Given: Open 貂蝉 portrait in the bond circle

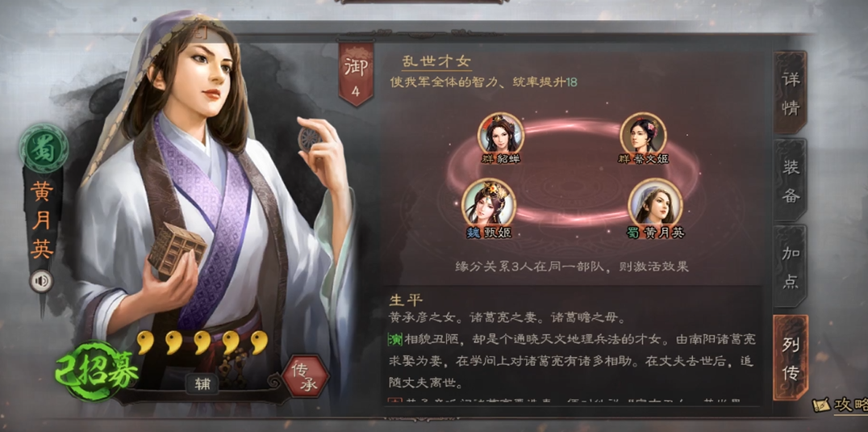Looking at the screenshot, I should pyautogui.click(x=501, y=133).
